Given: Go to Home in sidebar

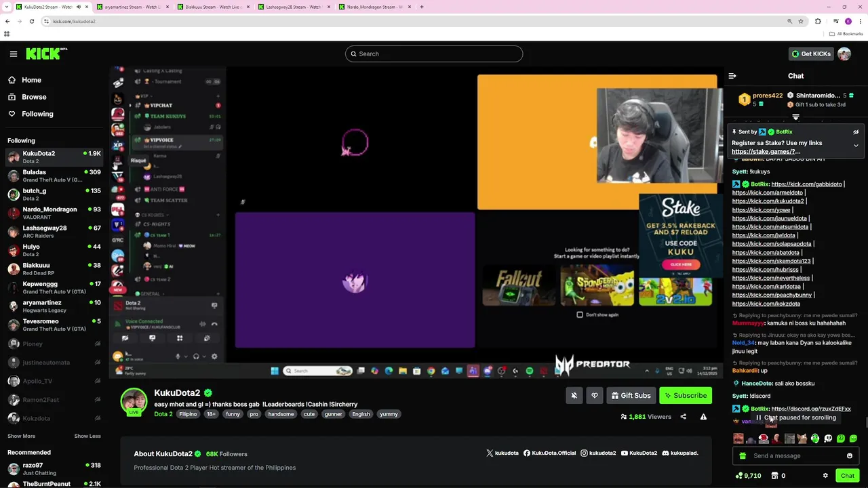Looking at the screenshot, I should (x=31, y=80).
